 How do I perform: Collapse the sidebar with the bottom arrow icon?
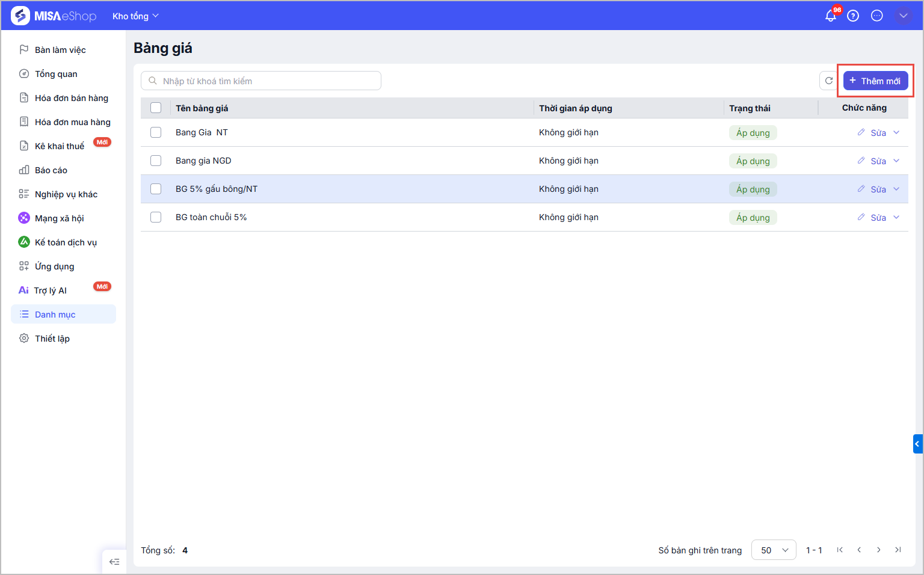[114, 562]
